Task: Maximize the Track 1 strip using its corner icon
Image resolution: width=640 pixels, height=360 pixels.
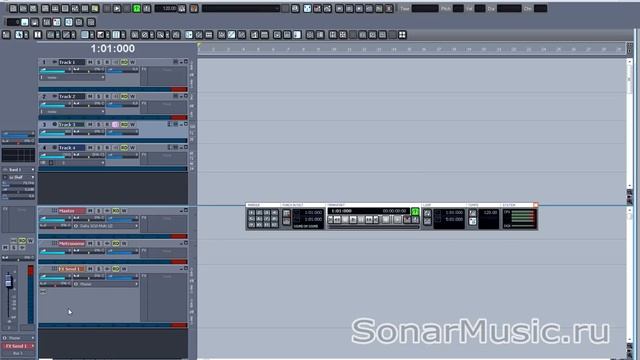Action: [x=186, y=62]
